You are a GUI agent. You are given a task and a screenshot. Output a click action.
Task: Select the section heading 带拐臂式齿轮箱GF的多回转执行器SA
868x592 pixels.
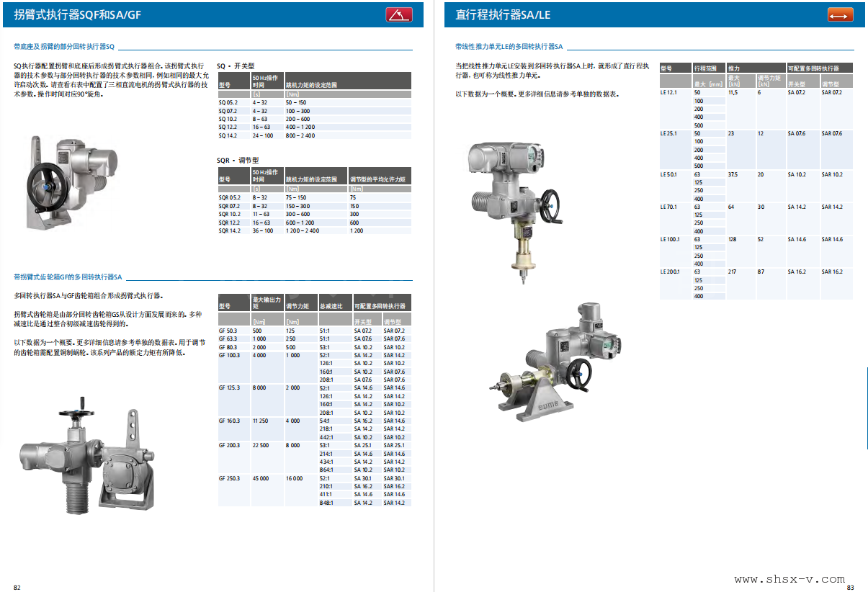click(x=68, y=277)
